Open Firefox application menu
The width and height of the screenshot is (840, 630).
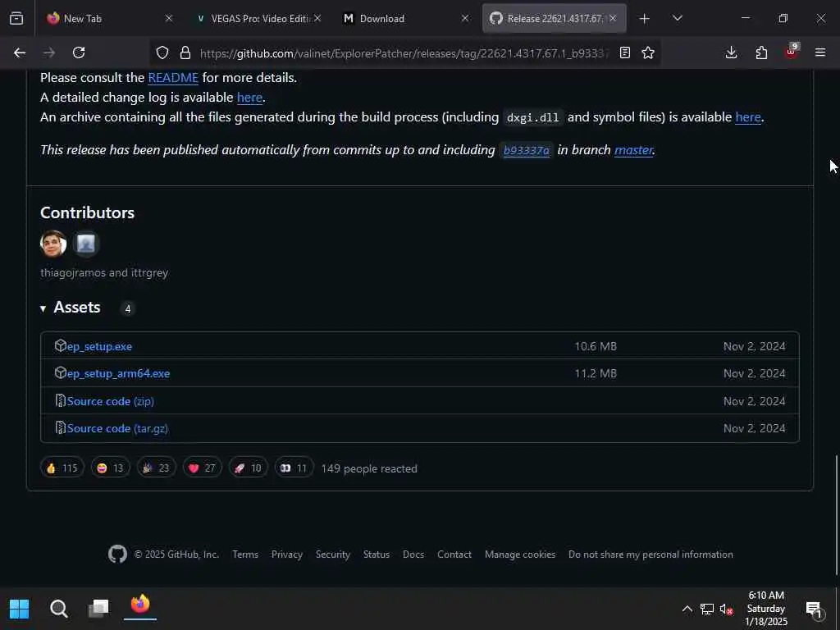click(x=820, y=52)
